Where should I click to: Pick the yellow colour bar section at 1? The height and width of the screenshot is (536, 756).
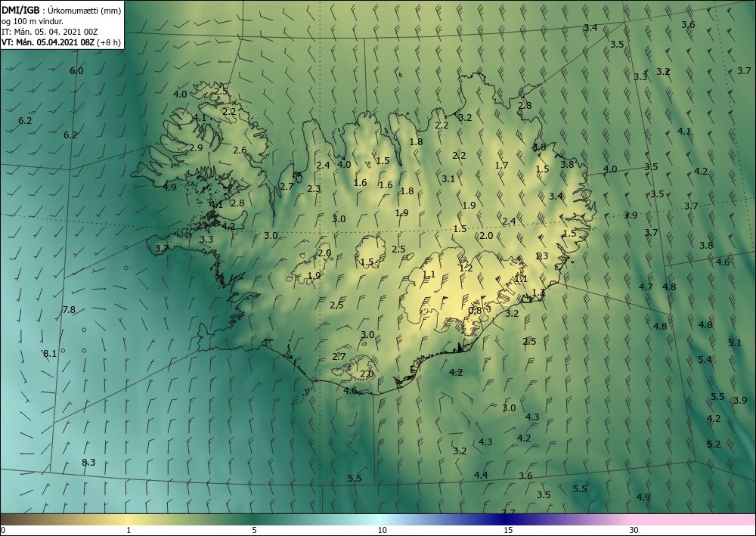click(x=129, y=519)
